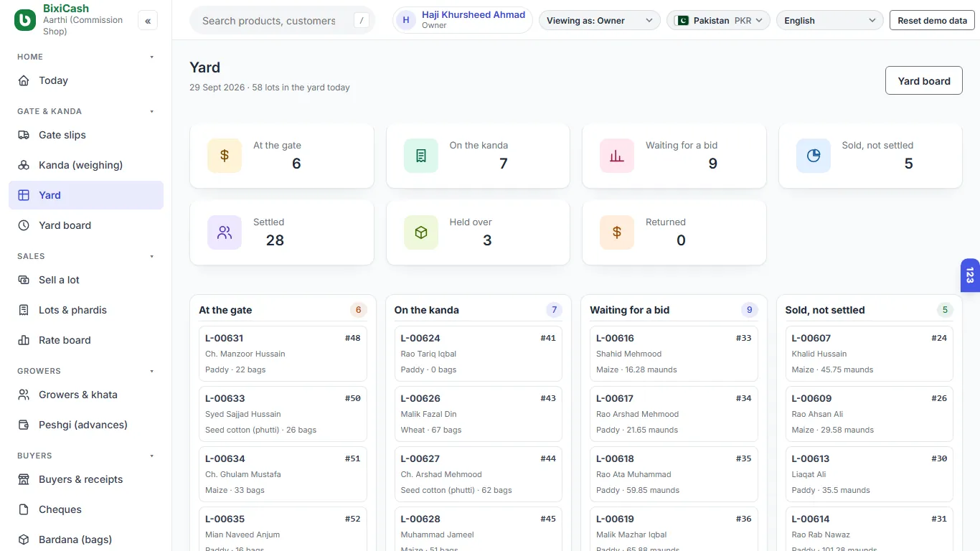Click the people icon beside Growers & khata

[x=24, y=395]
